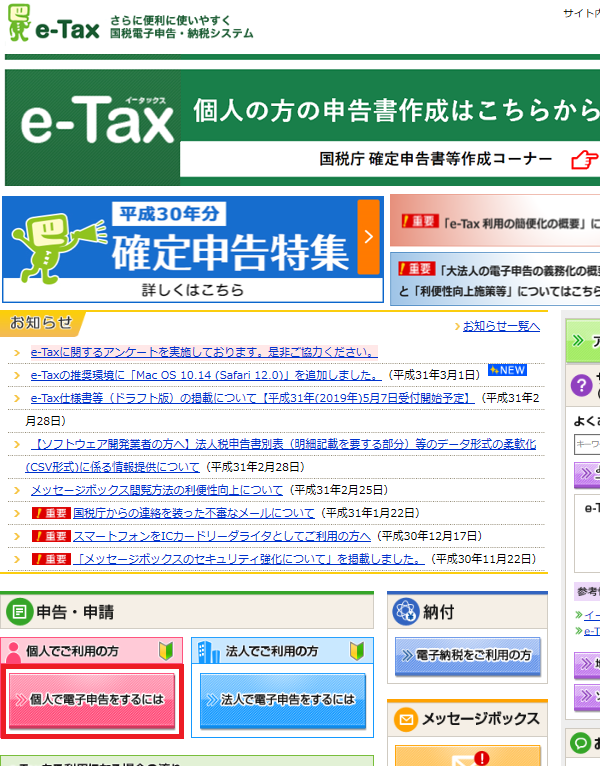The height and width of the screenshot is (766, 600).
Task: Click the お知らせ section tab header
Action: [x=43, y=323]
